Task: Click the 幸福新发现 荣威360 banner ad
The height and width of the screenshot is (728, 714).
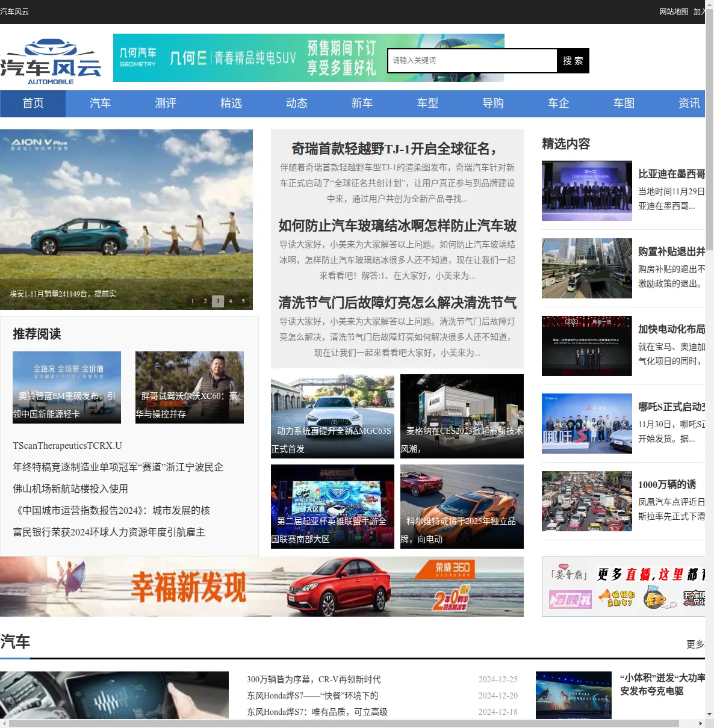Action: coord(262,587)
